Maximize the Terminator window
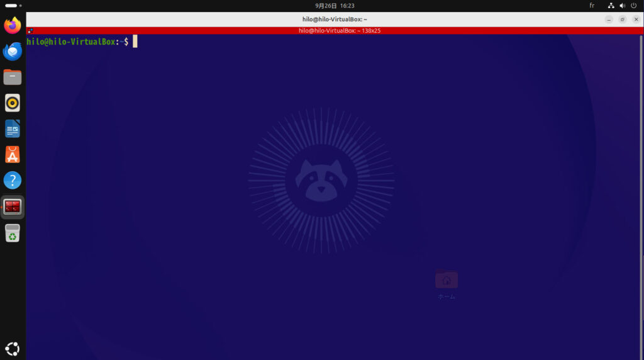The image size is (644, 360). click(x=623, y=20)
